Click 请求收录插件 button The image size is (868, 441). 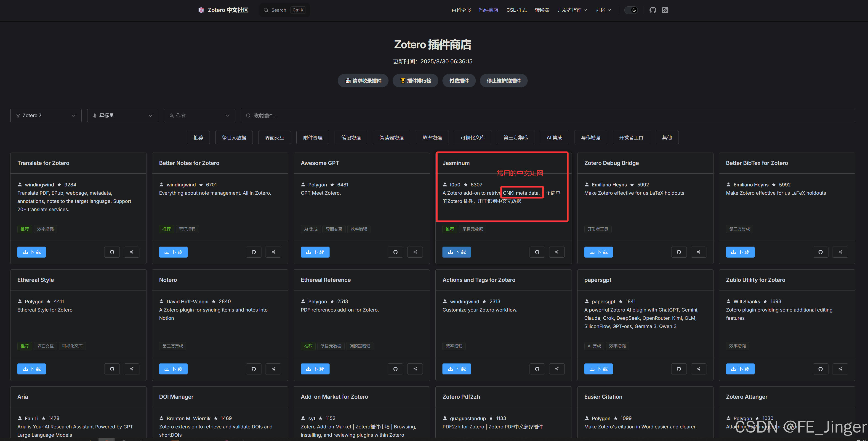363,81
